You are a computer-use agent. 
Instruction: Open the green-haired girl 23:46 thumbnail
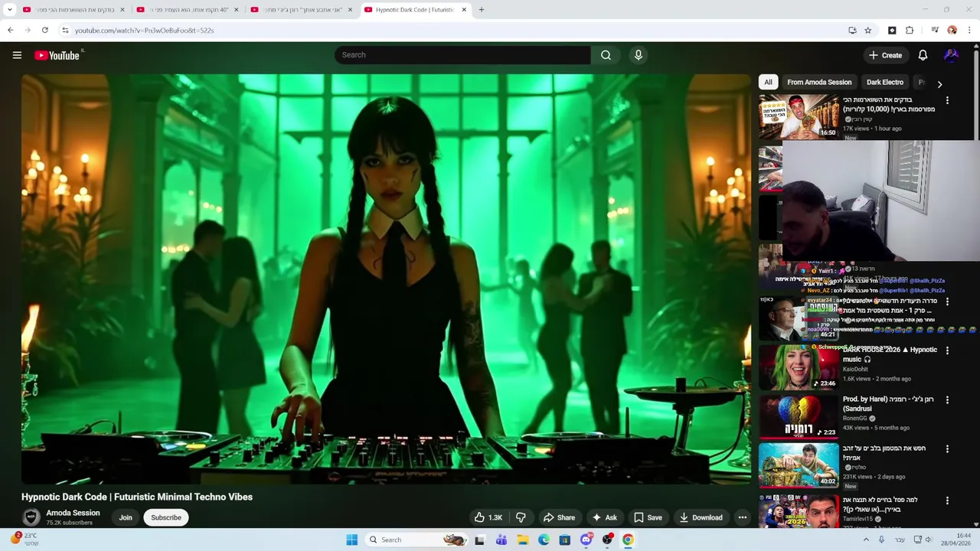(x=799, y=367)
